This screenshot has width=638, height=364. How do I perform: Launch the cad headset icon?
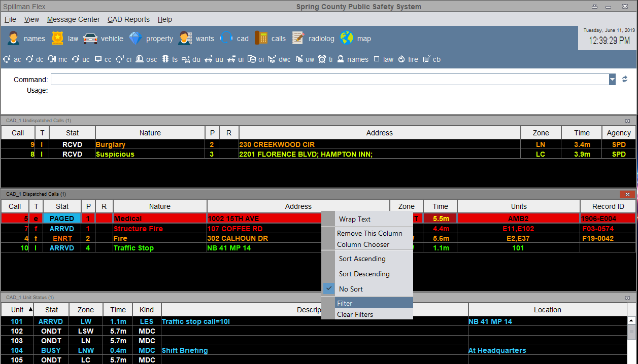226,39
